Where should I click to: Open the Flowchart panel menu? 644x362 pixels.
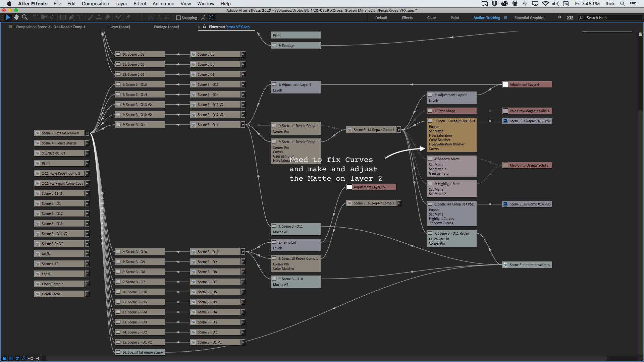click(x=254, y=27)
